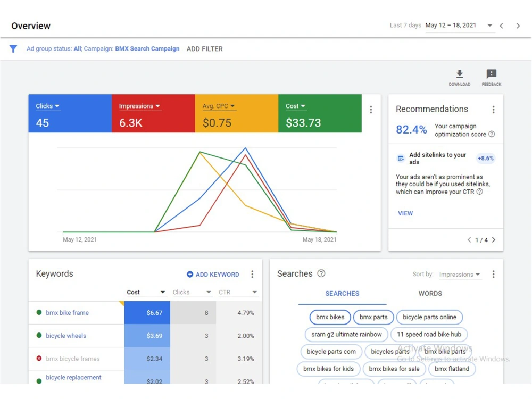The width and height of the screenshot is (532, 399).
Task: Click the +8.6% score uplift badge
Action: (x=486, y=159)
